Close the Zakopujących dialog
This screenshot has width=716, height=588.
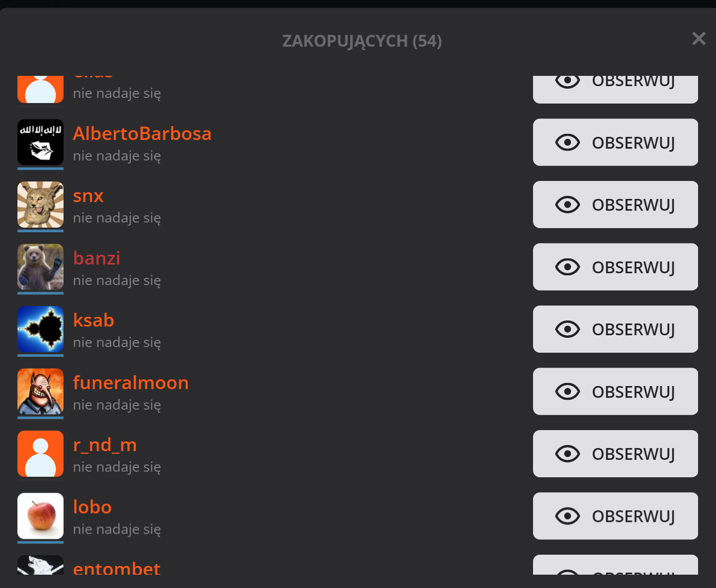[699, 38]
